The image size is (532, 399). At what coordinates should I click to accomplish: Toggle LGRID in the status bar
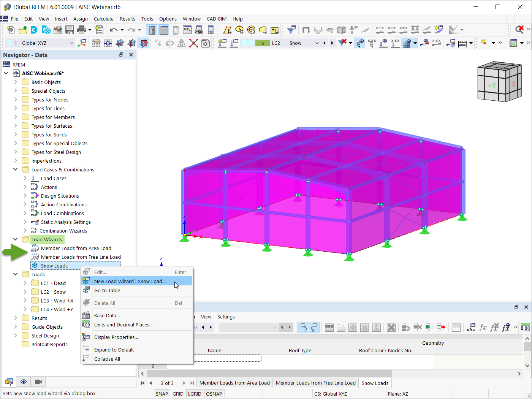coord(195,394)
